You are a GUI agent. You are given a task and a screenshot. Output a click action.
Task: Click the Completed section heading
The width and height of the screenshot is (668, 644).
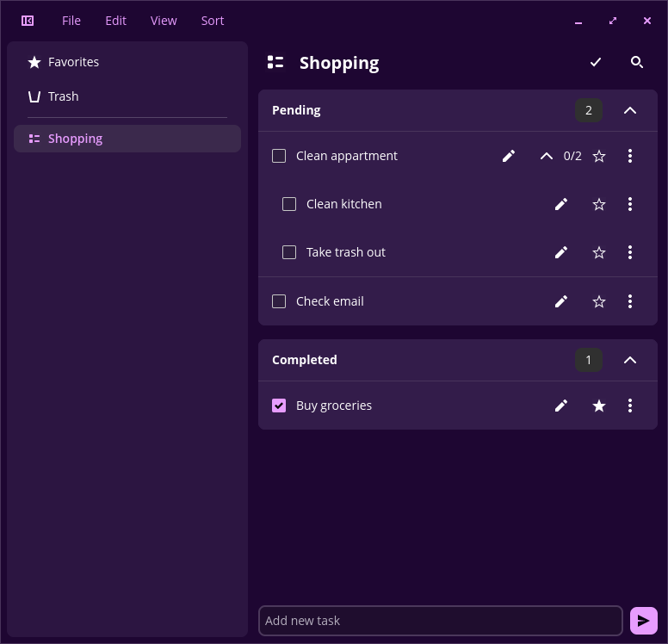click(305, 360)
